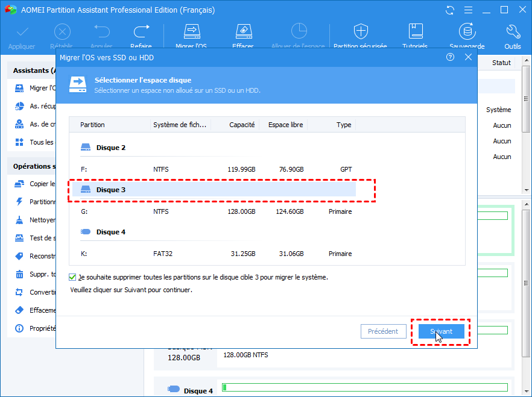Select Suppr. toutes partitions trash item
This screenshot has height=397, width=532.
[35, 274]
